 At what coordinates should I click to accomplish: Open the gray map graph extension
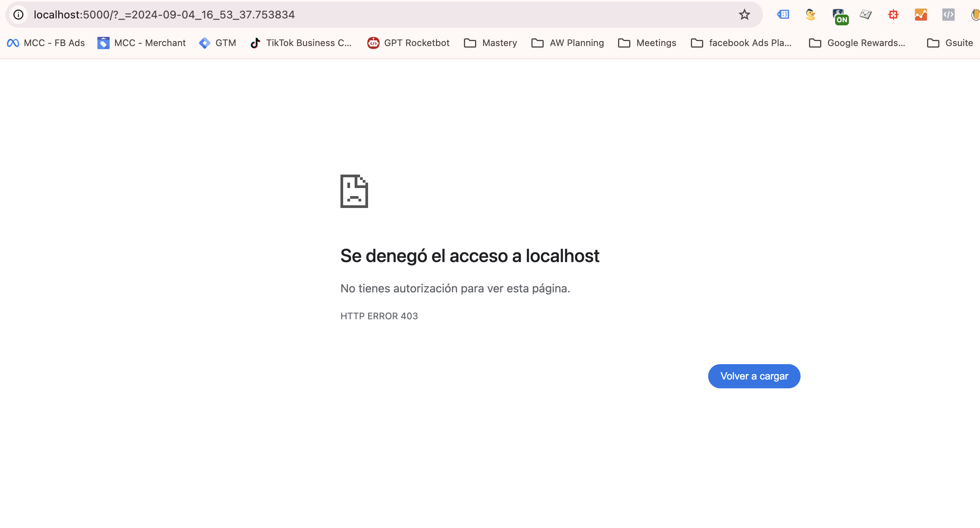866,15
